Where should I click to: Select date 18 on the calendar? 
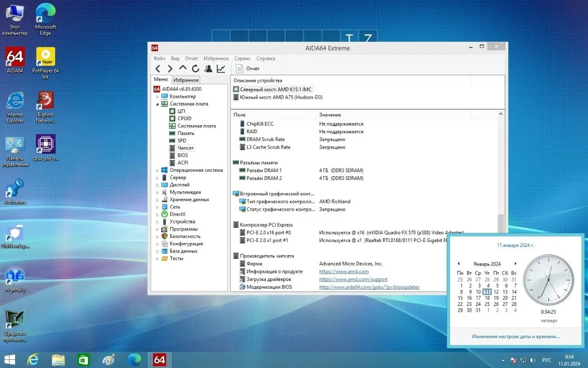pos(487,298)
